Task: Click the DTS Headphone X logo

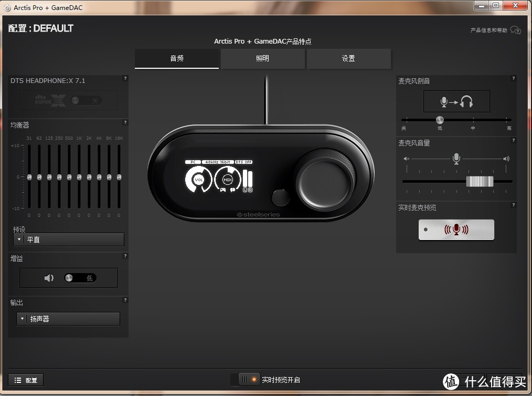Action: (x=50, y=100)
